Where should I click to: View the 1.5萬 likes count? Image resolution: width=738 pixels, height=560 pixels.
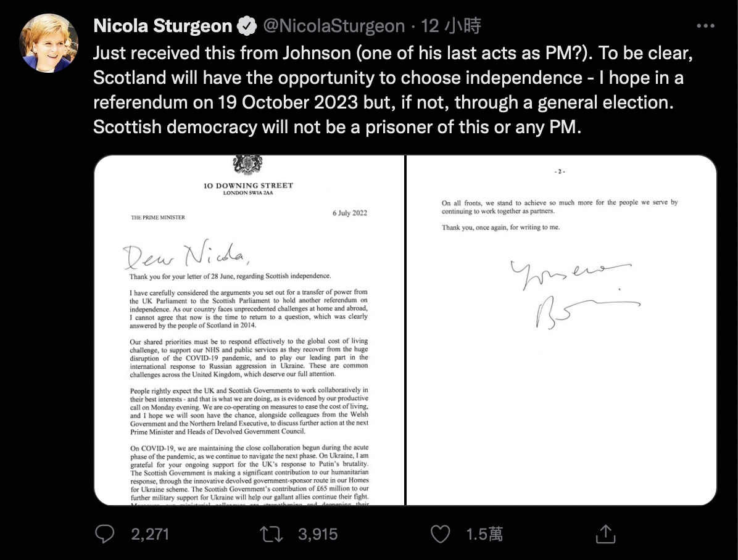tap(484, 534)
